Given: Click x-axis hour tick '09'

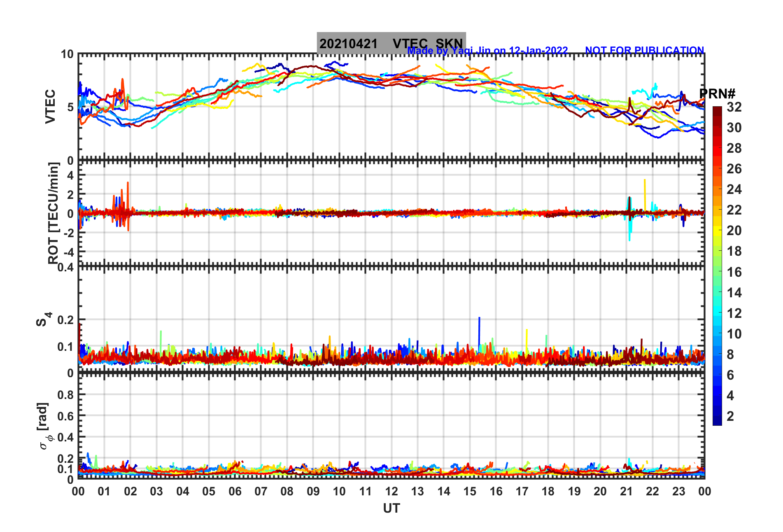Looking at the screenshot, I should coord(313,491).
